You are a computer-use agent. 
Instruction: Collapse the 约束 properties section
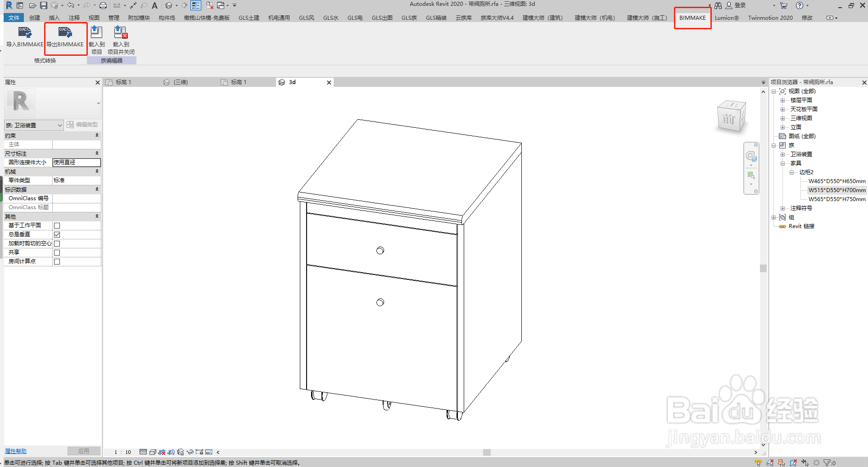[x=97, y=135]
